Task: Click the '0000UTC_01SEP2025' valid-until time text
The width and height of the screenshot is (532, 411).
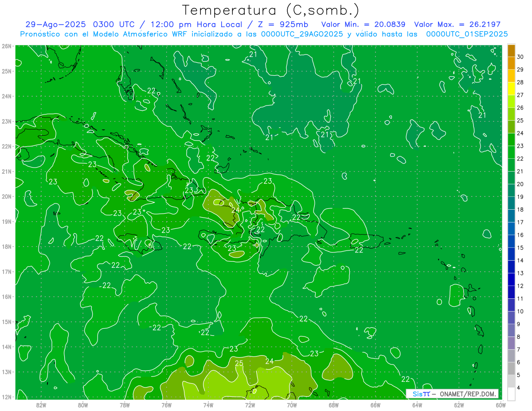Action: coord(467,34)
